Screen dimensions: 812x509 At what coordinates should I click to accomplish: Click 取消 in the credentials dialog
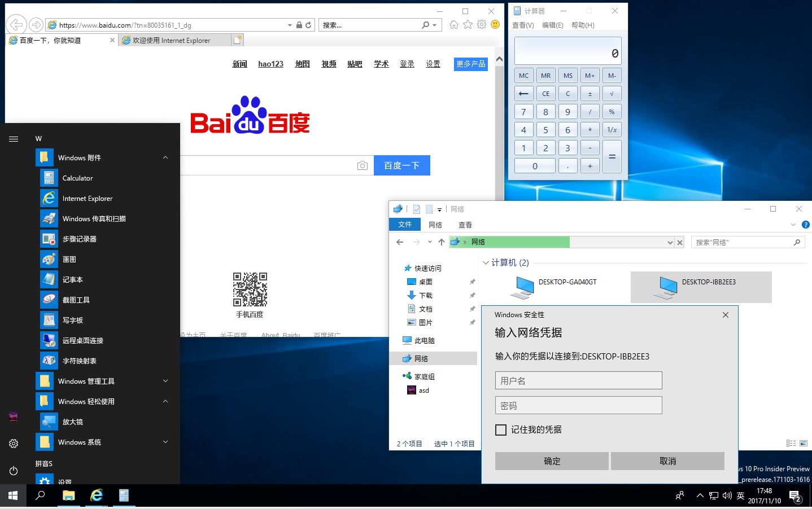click(x=667, y=461)
